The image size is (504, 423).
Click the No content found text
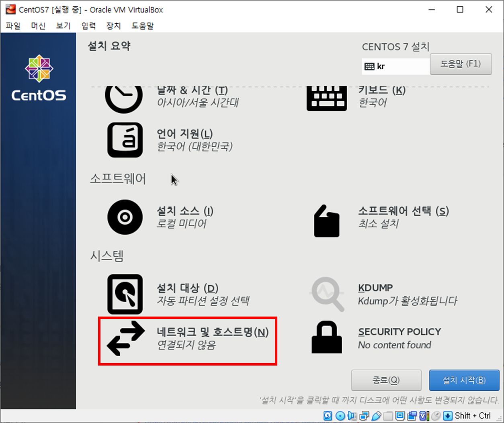395,345
